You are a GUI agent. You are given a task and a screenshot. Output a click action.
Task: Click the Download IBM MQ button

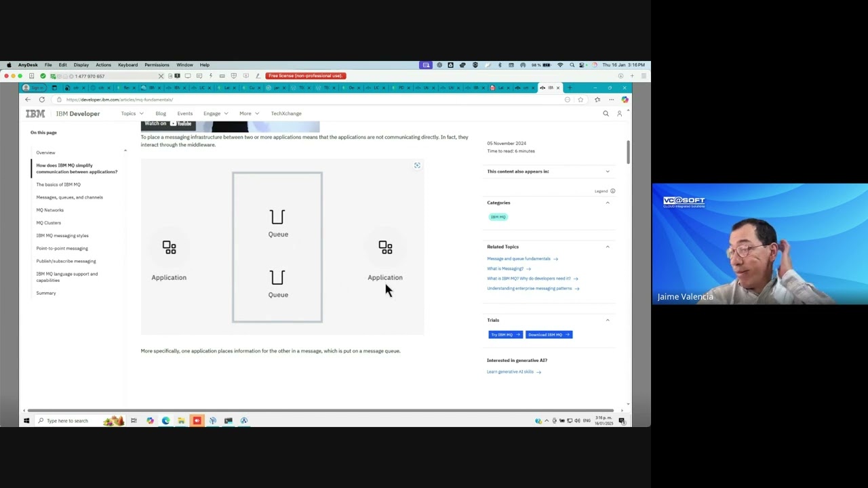(549, 335)
